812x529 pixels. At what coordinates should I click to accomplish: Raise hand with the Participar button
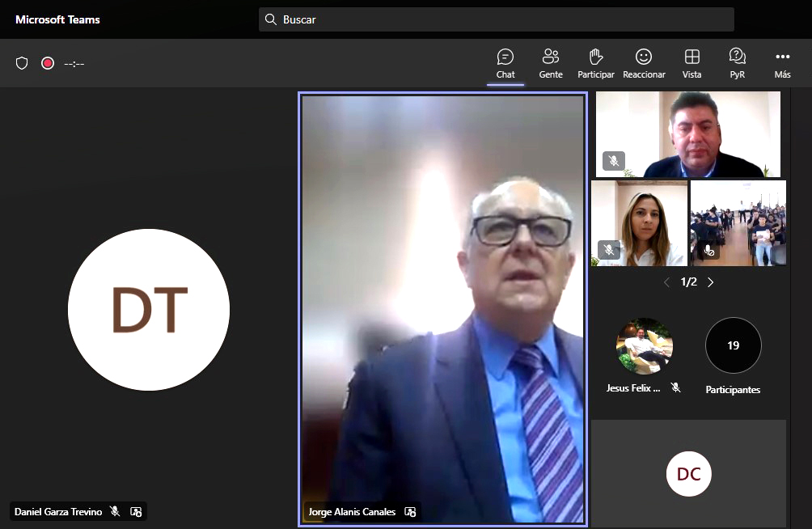[x=595, y=63]
